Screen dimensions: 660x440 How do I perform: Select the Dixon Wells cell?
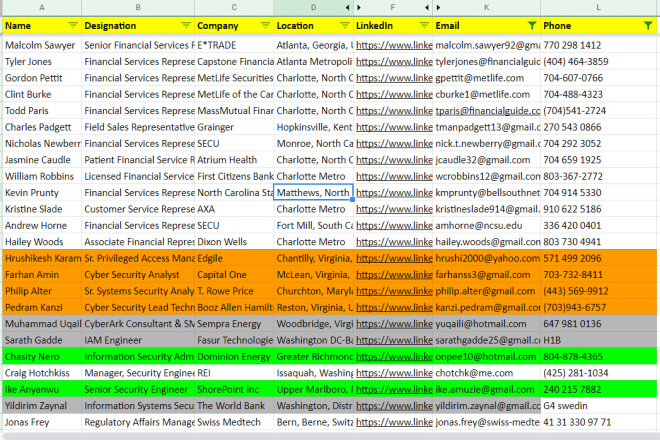[234, 242]
